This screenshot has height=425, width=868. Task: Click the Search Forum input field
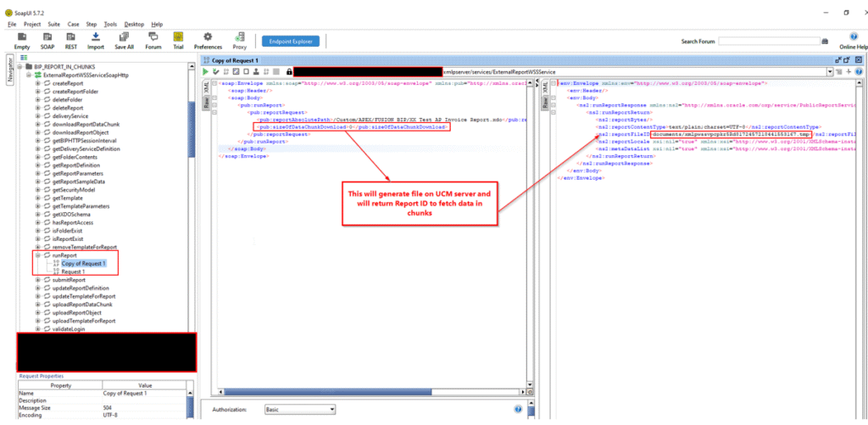769,42
